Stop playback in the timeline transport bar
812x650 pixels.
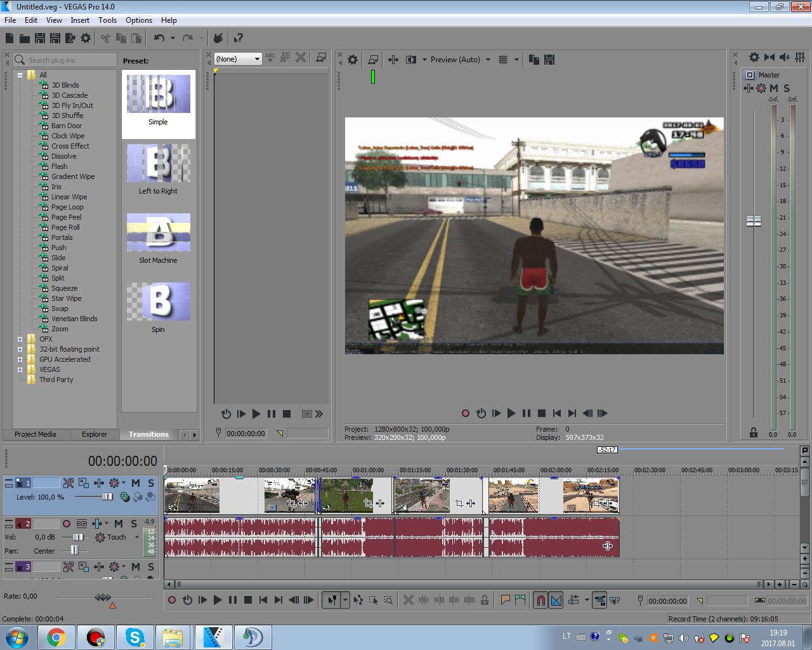pos(248,600)
